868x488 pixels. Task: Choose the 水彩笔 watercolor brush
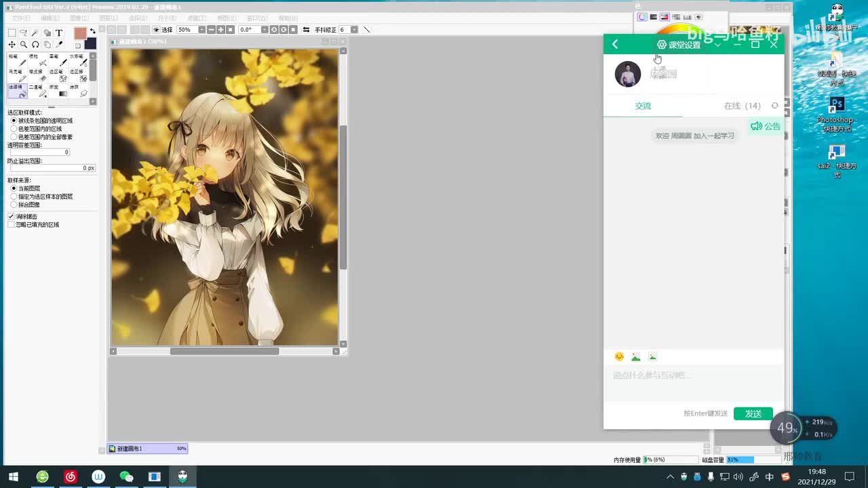tap(78, 60)
